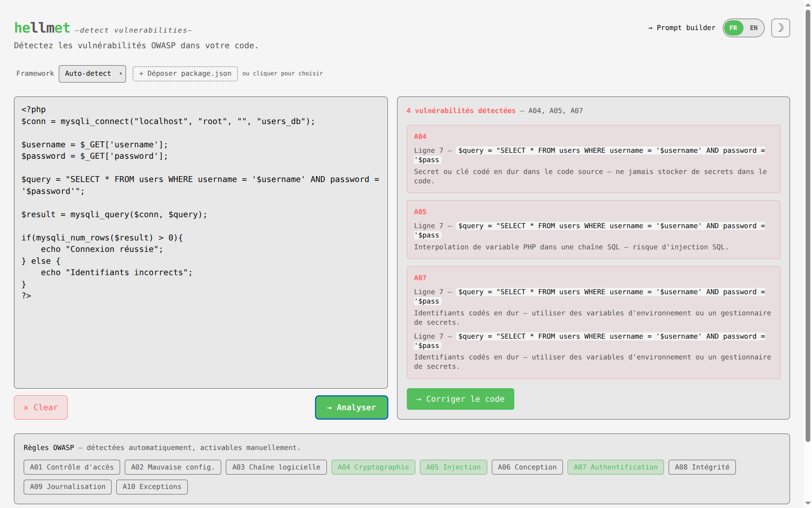Viewport: 812px width, 508px height.
Task: Enable the A01 Contrôle d'accès rule
Action: point(71,467)
